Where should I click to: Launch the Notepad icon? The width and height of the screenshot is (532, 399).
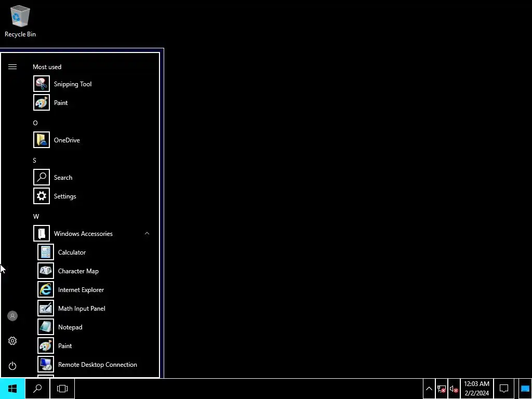coord(46,327)
